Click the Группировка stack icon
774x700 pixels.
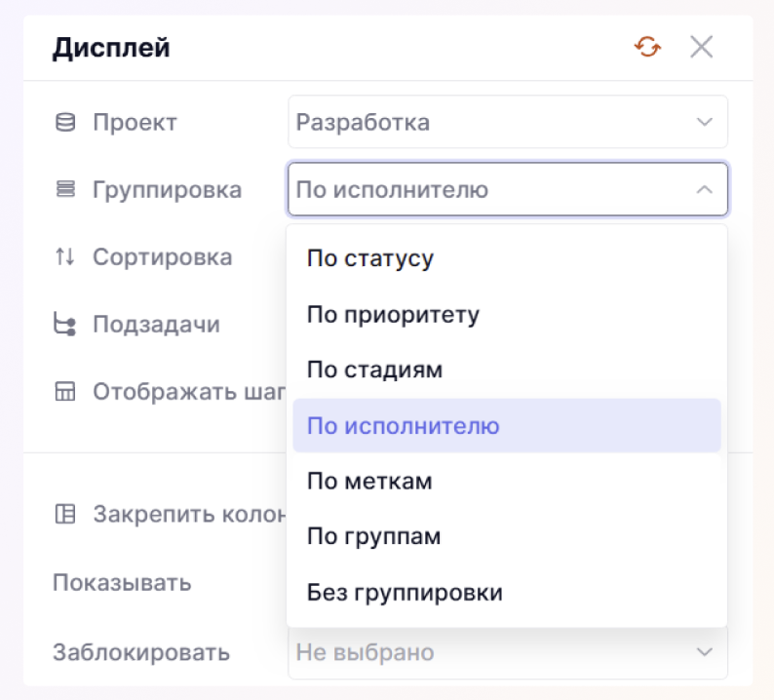tap(65, 190)
